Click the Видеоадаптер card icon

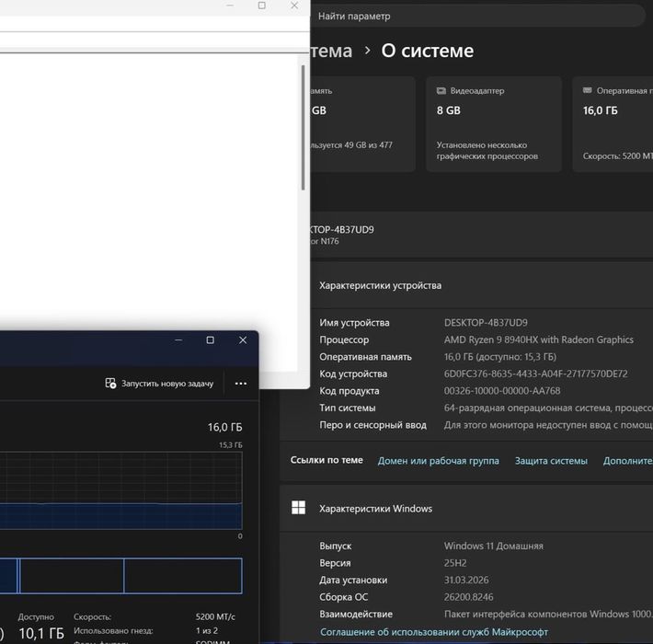click(x=441, y=91)
